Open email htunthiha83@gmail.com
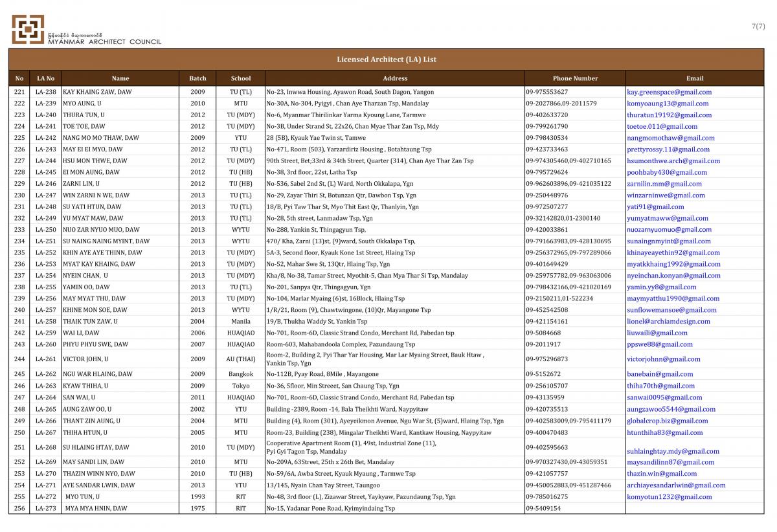This screenshot has width=777, height=532. pos(664,433)
